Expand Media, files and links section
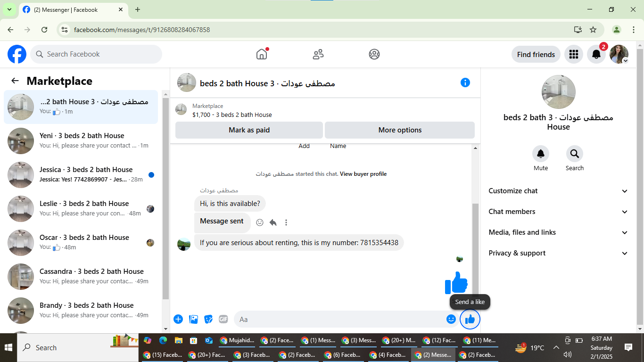644x362 pixels. pyautogui.click(x=559, y=232)
